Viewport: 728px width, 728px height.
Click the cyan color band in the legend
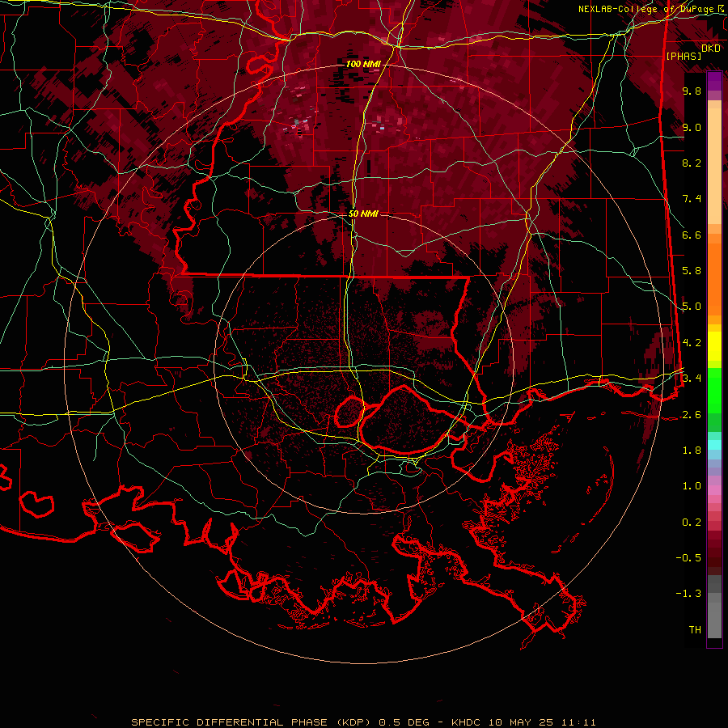point(714,445)
